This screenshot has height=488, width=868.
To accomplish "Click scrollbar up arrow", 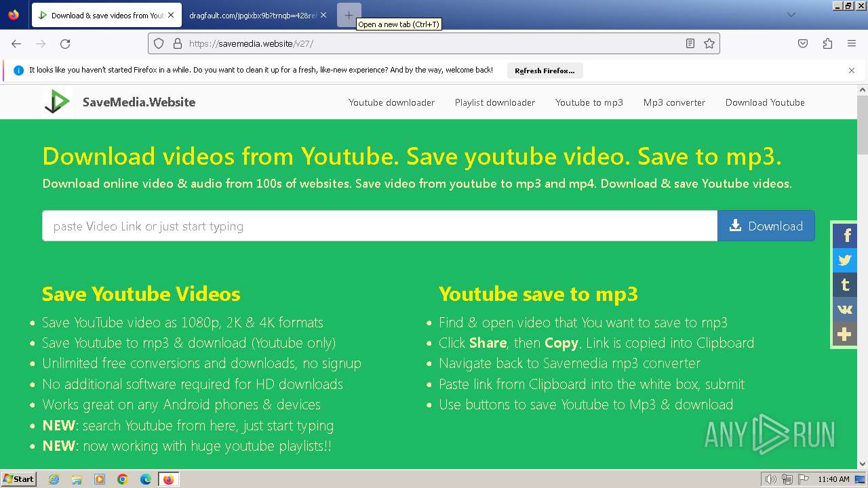I will click(863, 89).
